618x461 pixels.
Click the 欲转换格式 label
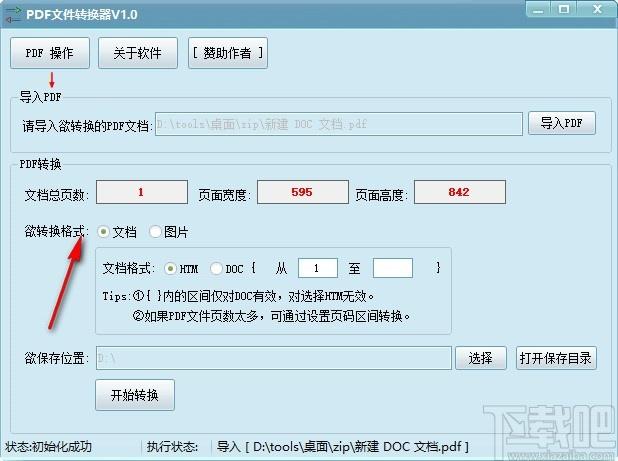pos(57,231)
